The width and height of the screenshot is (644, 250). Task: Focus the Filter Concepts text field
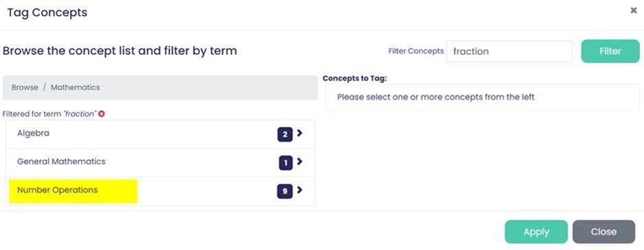[509, 52]
